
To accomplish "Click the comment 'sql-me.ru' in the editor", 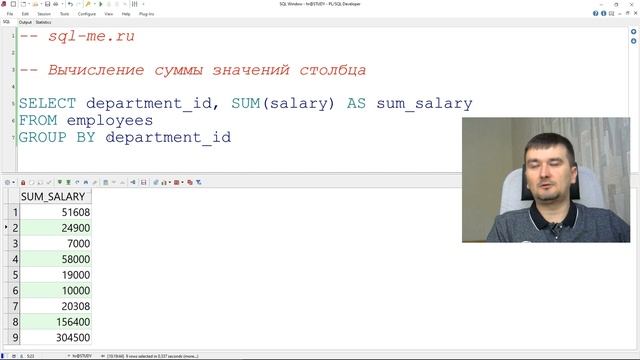I will point(91,36).
